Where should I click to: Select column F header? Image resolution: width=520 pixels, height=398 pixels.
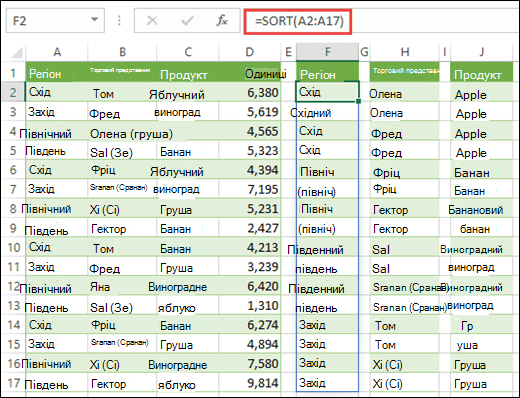pos(328,52)
